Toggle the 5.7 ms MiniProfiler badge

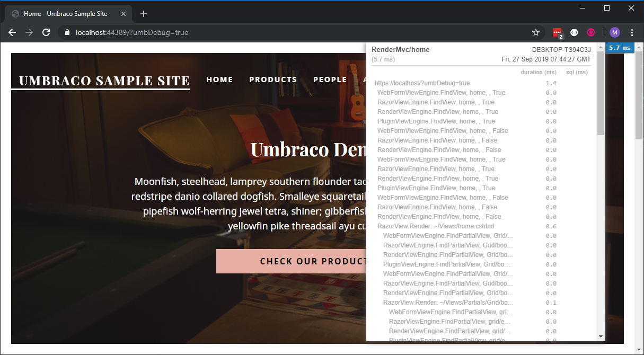(619, 48)
